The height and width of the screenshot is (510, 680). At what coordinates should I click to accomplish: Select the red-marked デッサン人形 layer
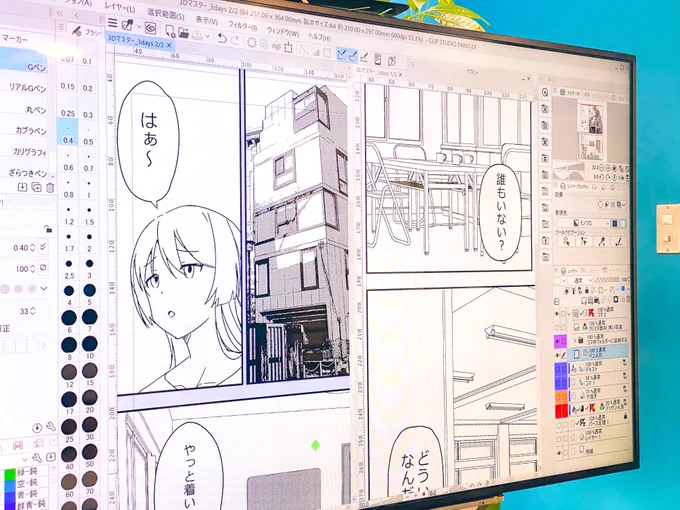click(598, 408)
